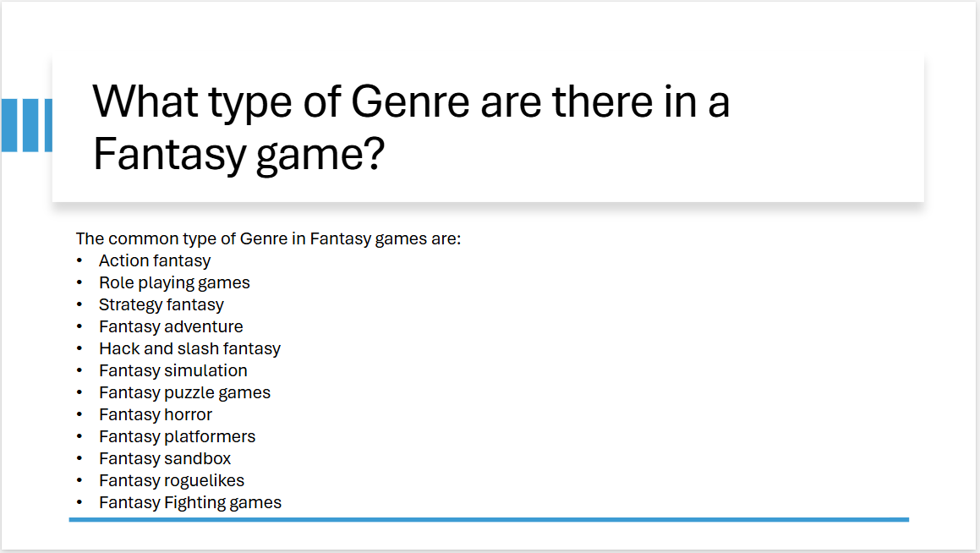
Task: Click the blue horizontal line below the list
Action: [x=489, y=519]
